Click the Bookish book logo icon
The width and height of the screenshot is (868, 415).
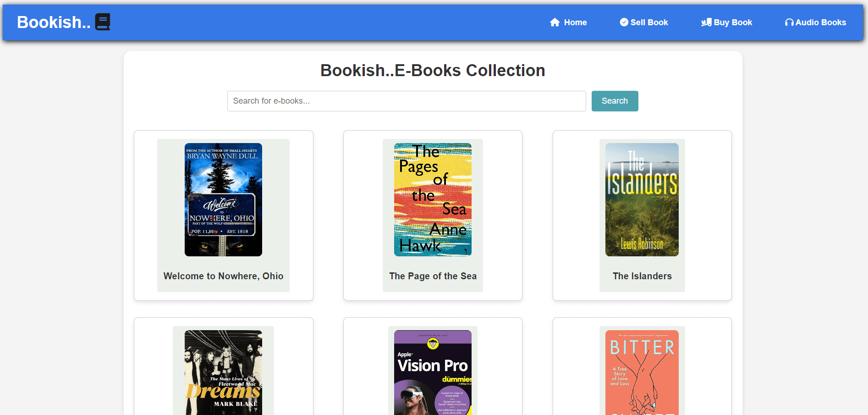(103, 22)
